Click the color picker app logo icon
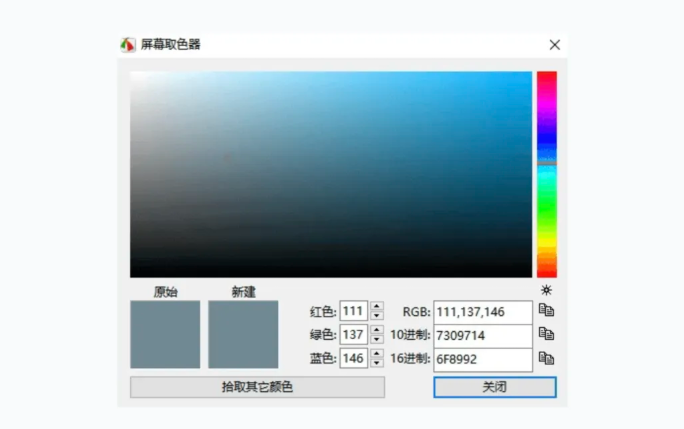684x429 pixels. pos(128,45)
